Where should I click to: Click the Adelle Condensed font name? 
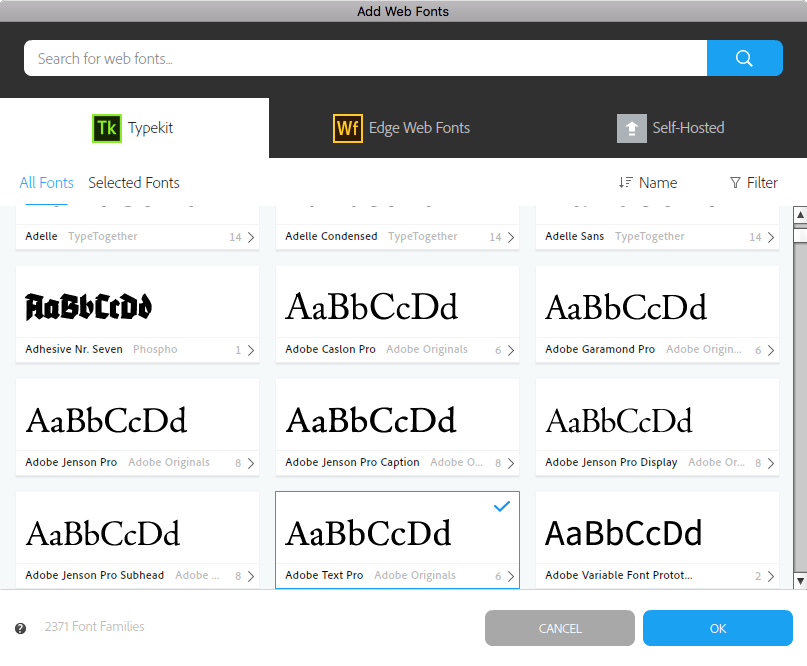click(331, 236)
